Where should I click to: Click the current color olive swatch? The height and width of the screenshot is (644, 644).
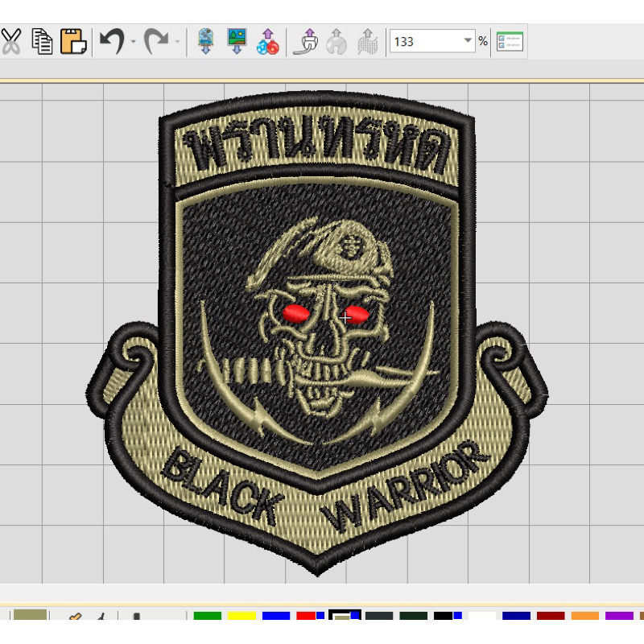[30, 614]
